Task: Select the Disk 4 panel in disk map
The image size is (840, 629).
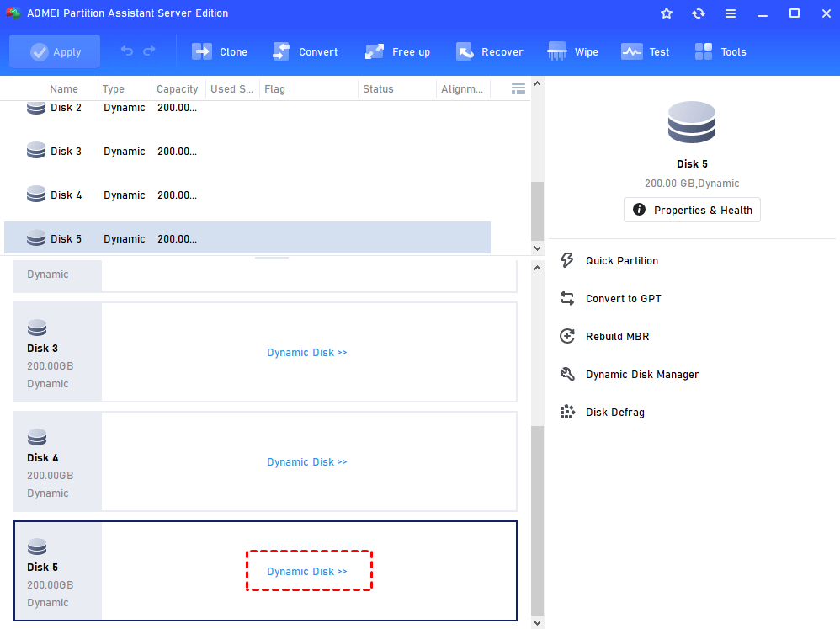Action: pos(265,461)
